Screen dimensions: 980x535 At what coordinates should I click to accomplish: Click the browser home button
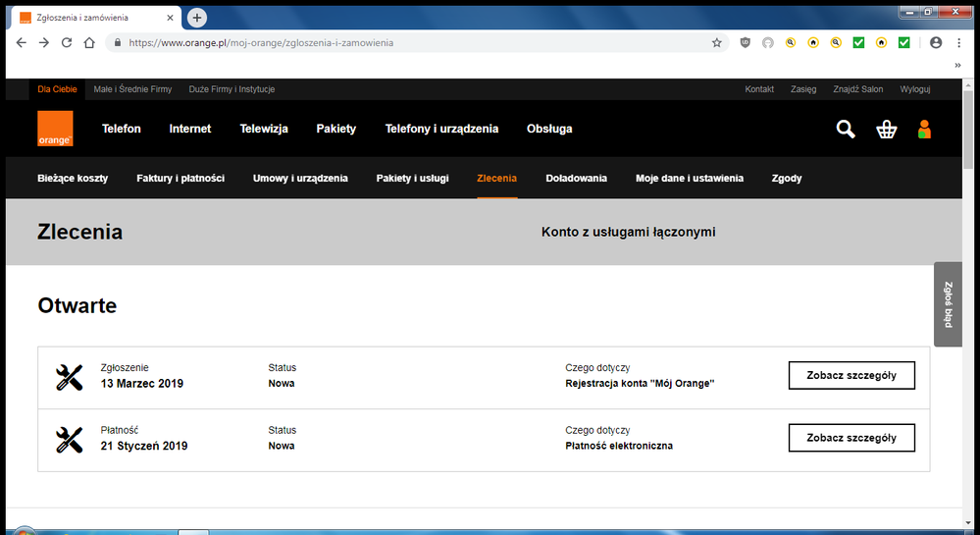coord(89,43)
